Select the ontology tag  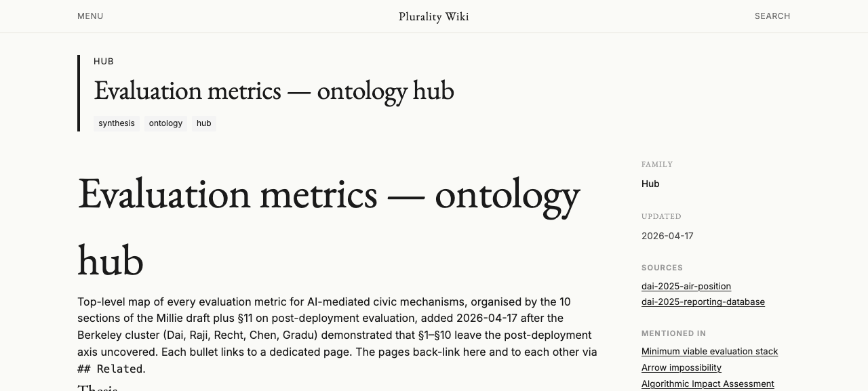(x=166, y=123)
